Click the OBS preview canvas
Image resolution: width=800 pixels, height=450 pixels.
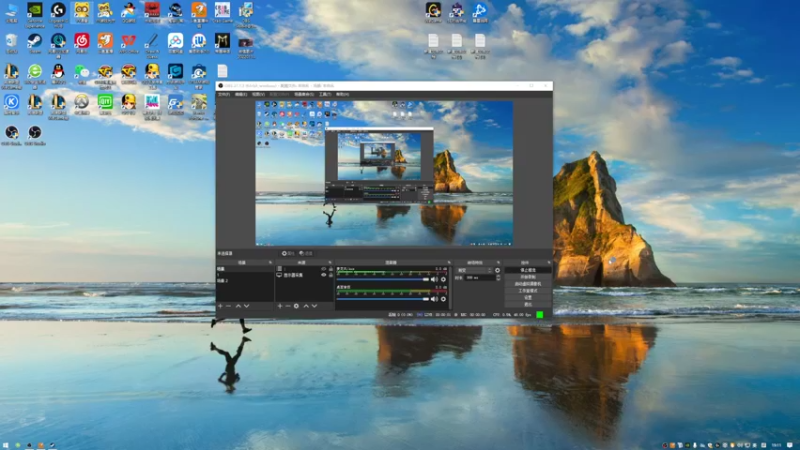384,173
